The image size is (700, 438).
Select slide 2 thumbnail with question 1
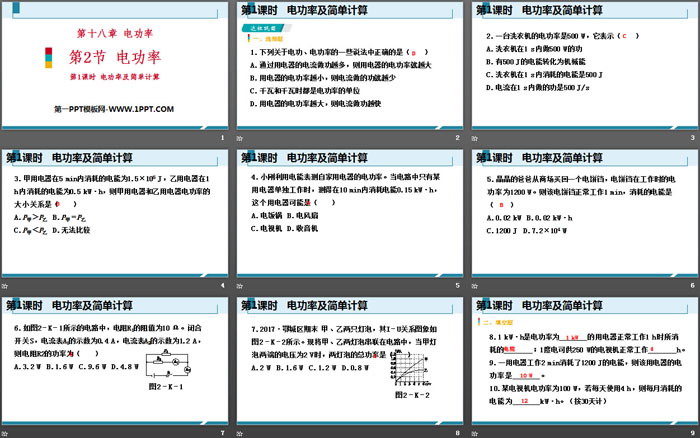(x=350, y=66)
